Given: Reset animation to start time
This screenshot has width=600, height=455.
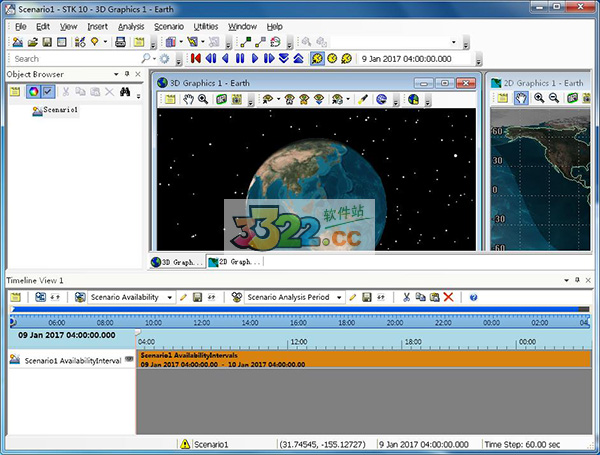Looking at the screenshot, I should 195,59.
